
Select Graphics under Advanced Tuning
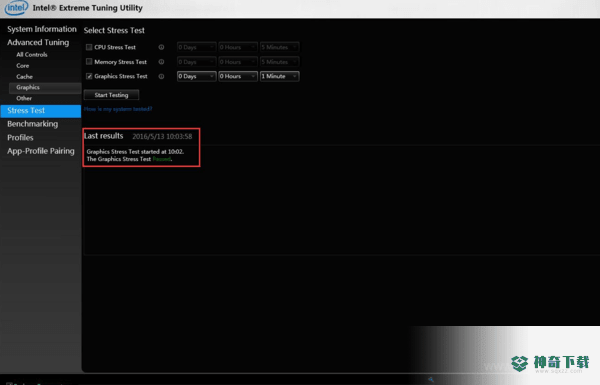pos(28,87)
